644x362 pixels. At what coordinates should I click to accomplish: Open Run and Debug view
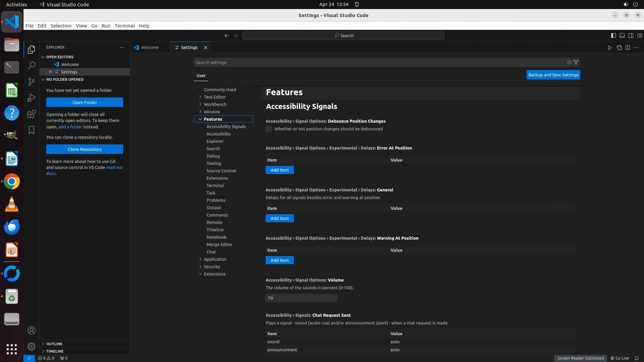pyautogui.click(x=32, y=98)
